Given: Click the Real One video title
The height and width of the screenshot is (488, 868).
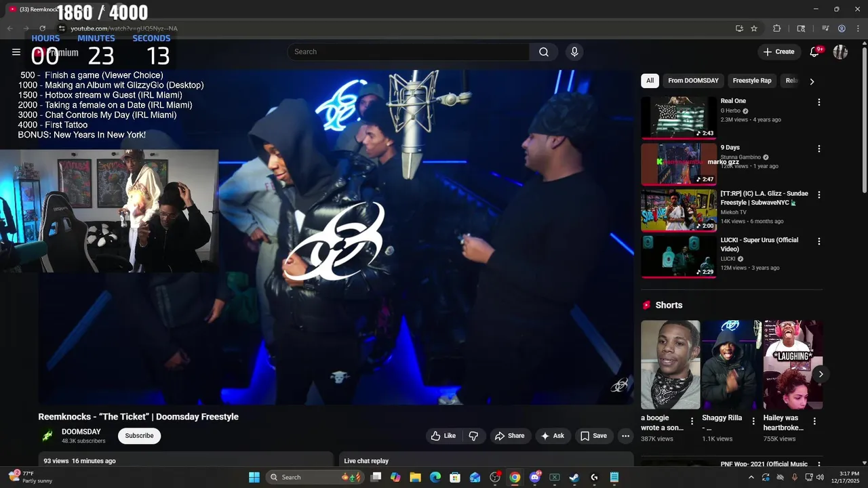Looking at the screenshot, I should [733, 101].
